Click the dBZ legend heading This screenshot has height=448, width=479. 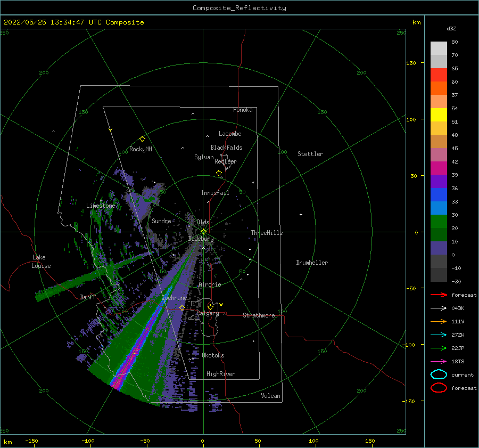coord(451,28)
